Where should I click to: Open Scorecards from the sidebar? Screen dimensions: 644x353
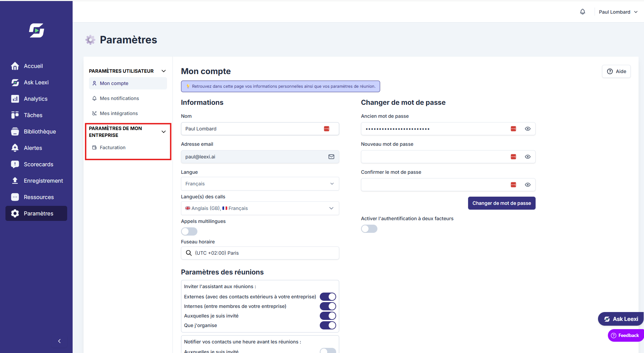tap(36, 164)
